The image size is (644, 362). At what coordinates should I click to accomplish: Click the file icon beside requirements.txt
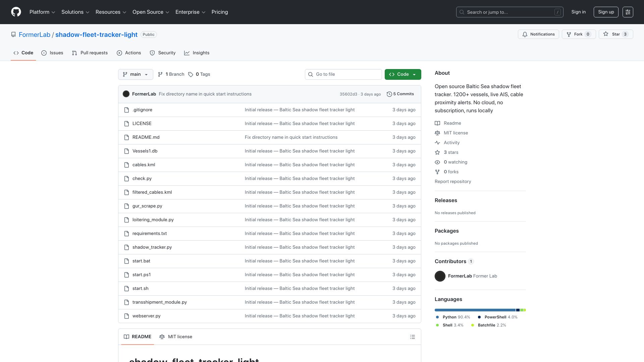pos(126,234)
